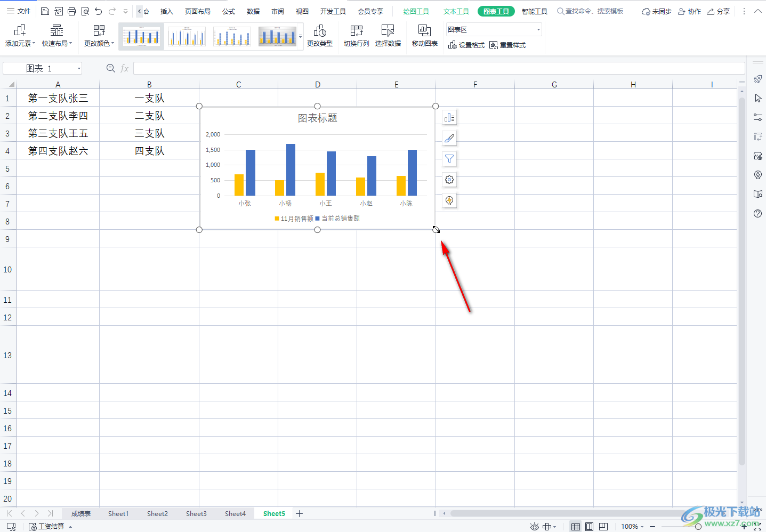Click the chart filter funnel icon
766x532 pixels.
449,159
